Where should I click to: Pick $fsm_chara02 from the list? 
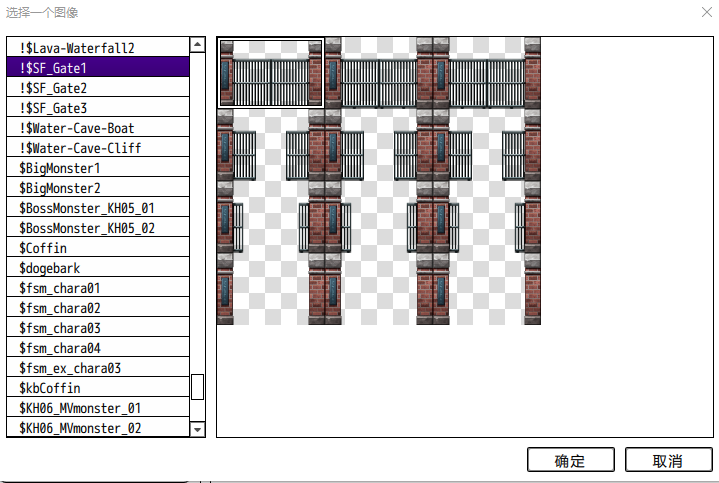pos(98,308)
